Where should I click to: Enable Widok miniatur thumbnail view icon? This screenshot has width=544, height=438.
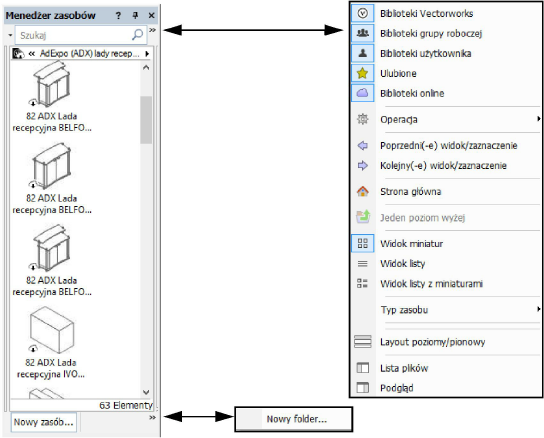pos(363,243)
